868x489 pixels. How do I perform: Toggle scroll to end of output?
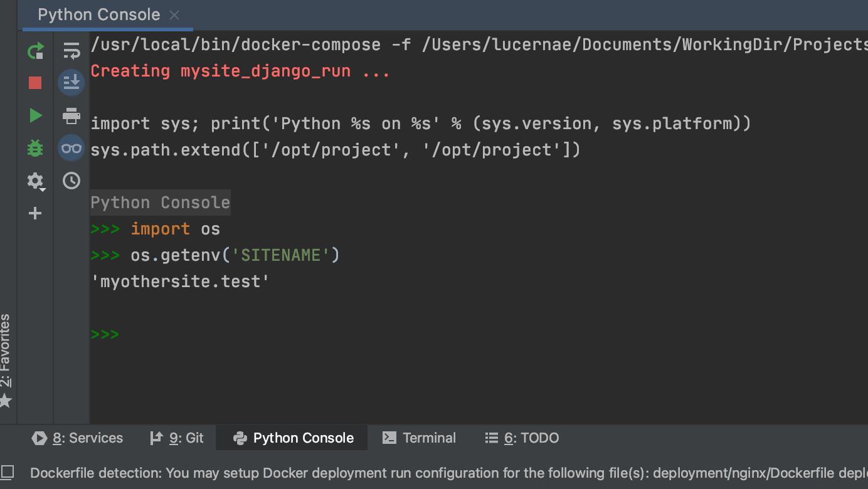pyautogui.click(x=71, y=82)
